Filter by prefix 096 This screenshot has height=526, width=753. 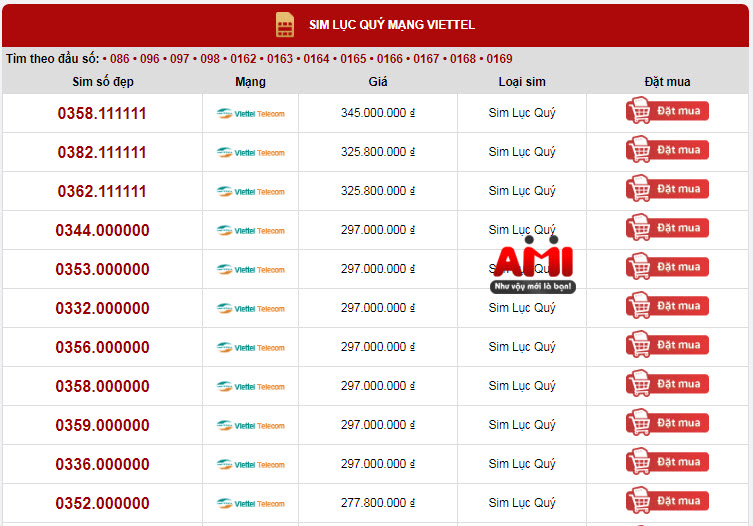tap(149, 59)
